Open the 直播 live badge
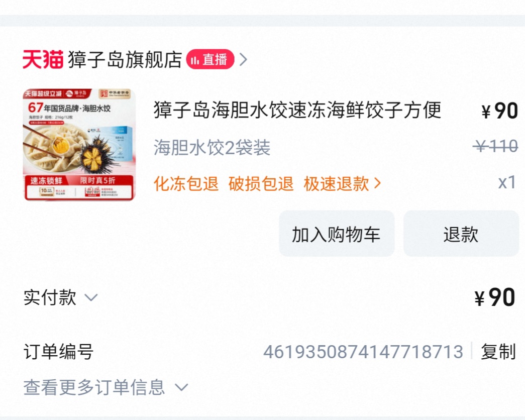Image resolution: width=525 pixels, height=420 pixels. click(210, 60)
